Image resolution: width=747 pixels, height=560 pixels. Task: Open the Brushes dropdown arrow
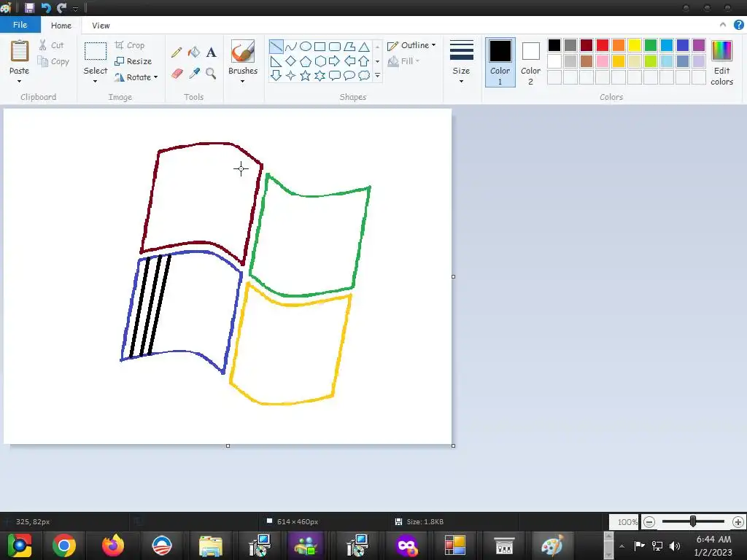pyautogui.click(x=242, y=82)
